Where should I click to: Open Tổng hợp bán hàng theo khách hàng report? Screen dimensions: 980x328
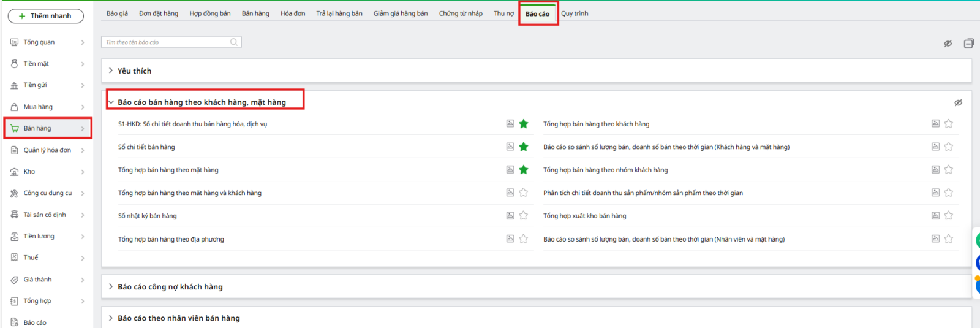click(x=596, y=124)
